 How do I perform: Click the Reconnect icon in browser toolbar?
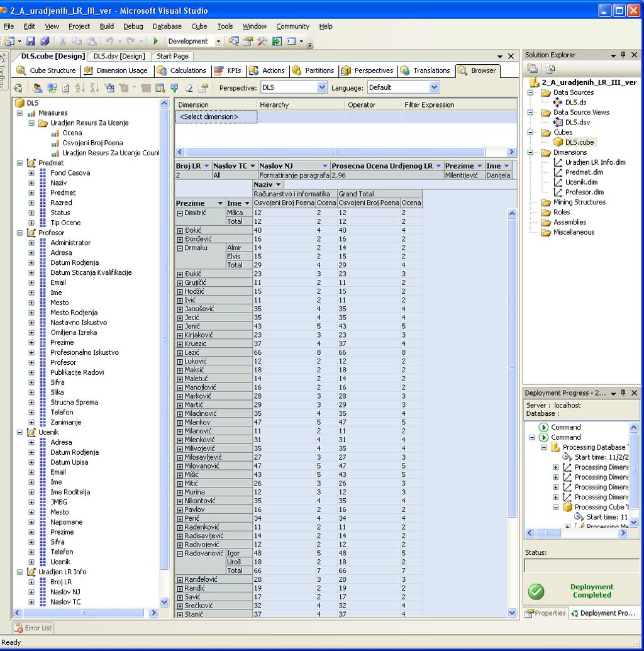[52, 87]
